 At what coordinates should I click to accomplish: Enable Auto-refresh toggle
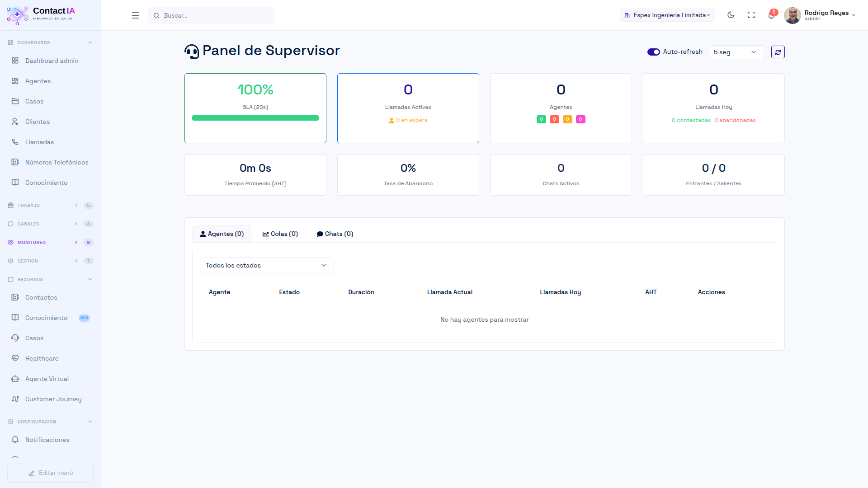[653, 52]
